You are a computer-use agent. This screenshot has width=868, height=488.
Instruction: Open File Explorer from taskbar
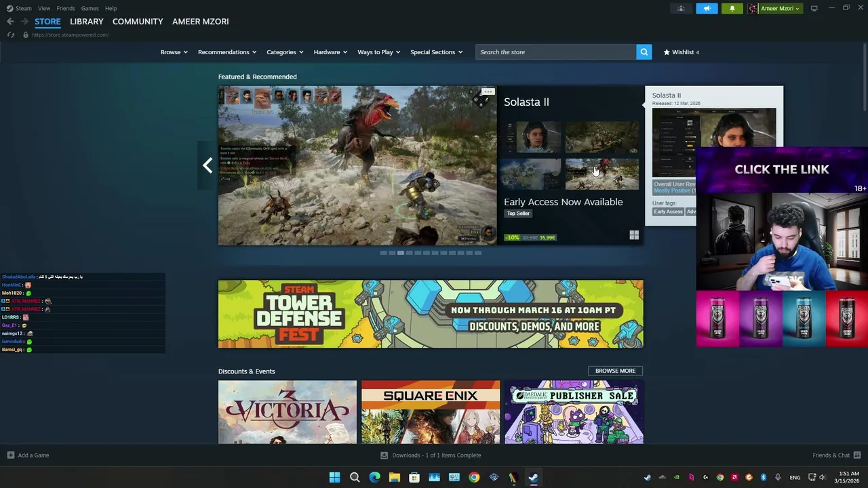point(394,477)
